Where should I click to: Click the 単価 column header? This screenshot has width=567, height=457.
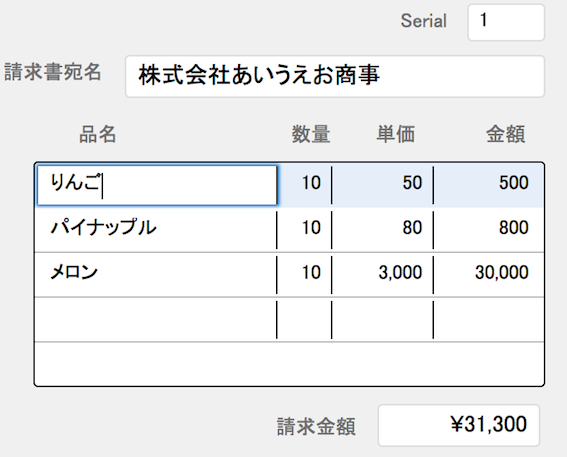point(396,134)
